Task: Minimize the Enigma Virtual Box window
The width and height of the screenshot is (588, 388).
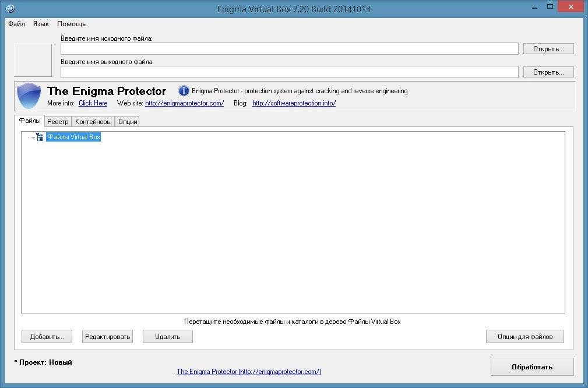Action: click(535, 8)
